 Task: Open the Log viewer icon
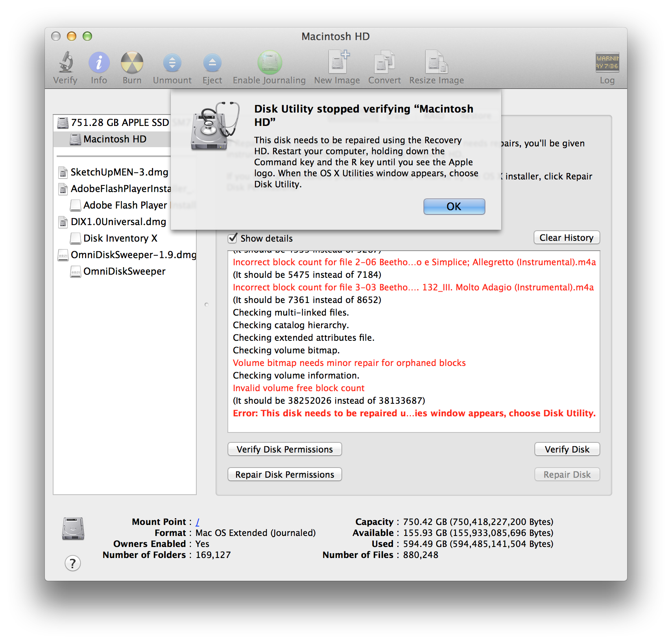[607, 62]
